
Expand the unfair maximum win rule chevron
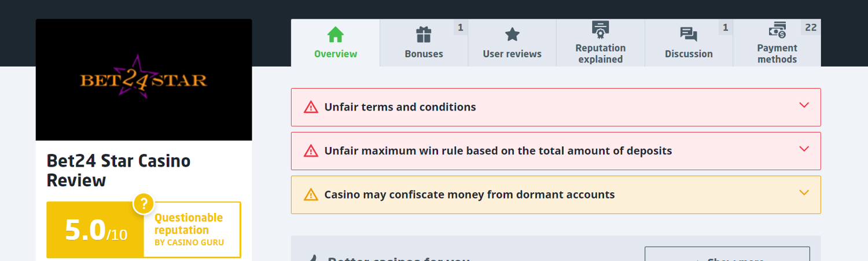click(803, 149)
